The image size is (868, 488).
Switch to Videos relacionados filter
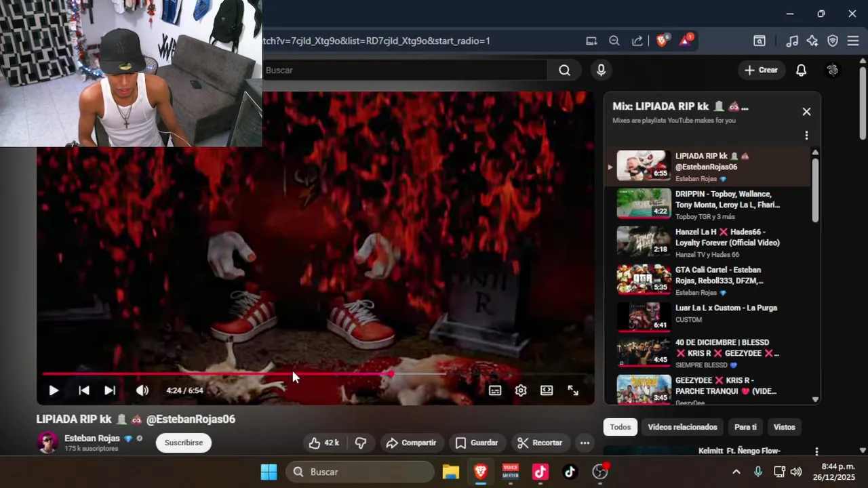coord(682,427)
